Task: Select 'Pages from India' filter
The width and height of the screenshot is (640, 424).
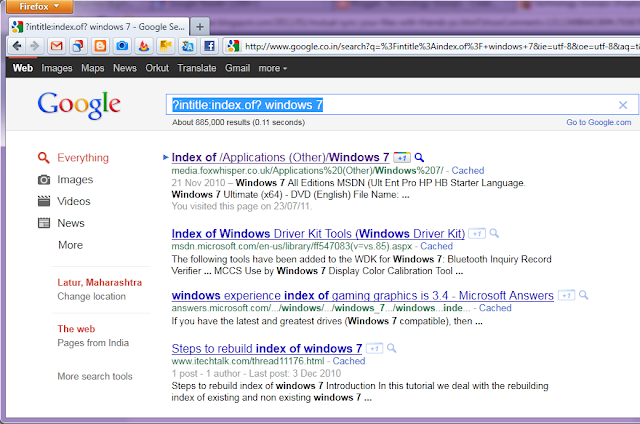Action: [93, 343]
